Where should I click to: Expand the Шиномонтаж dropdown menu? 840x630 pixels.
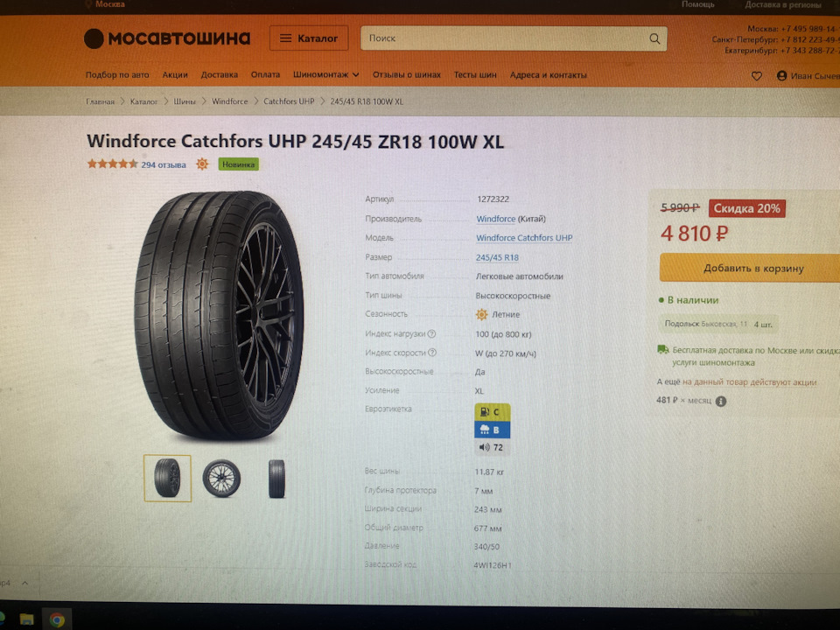325,74
